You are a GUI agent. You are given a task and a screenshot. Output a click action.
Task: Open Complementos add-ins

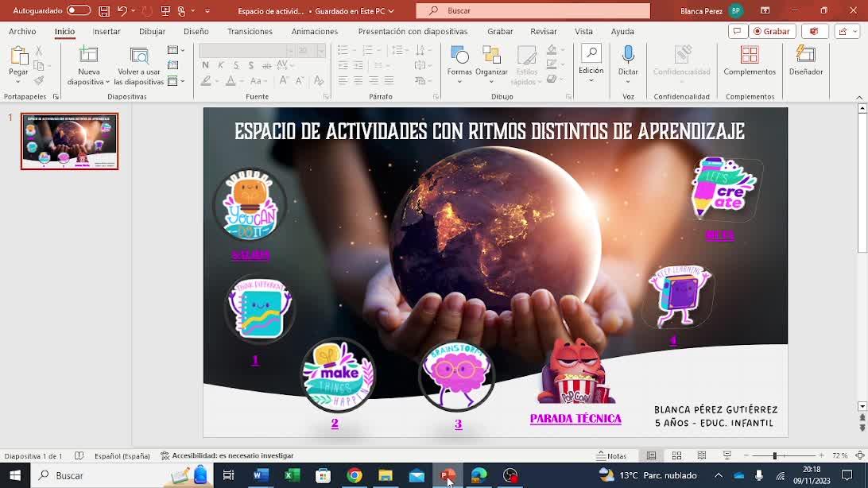[x=750, y=61]
